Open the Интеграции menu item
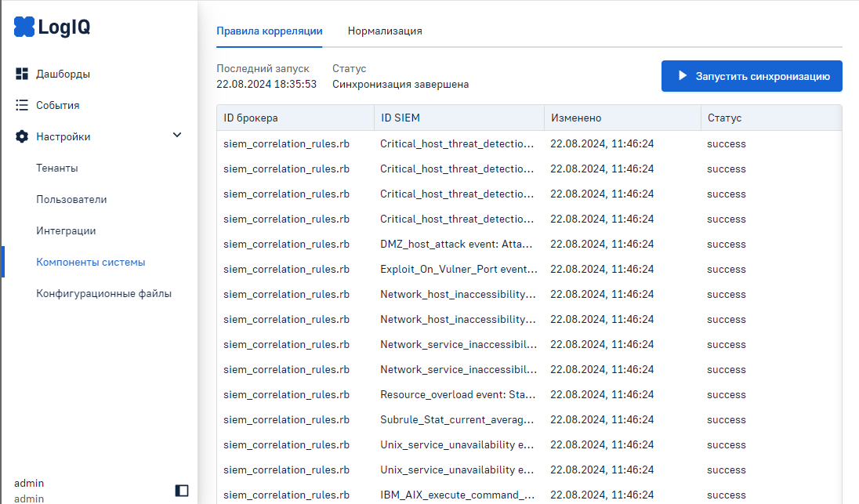859x504 pixels. click(x=66, y=230)
